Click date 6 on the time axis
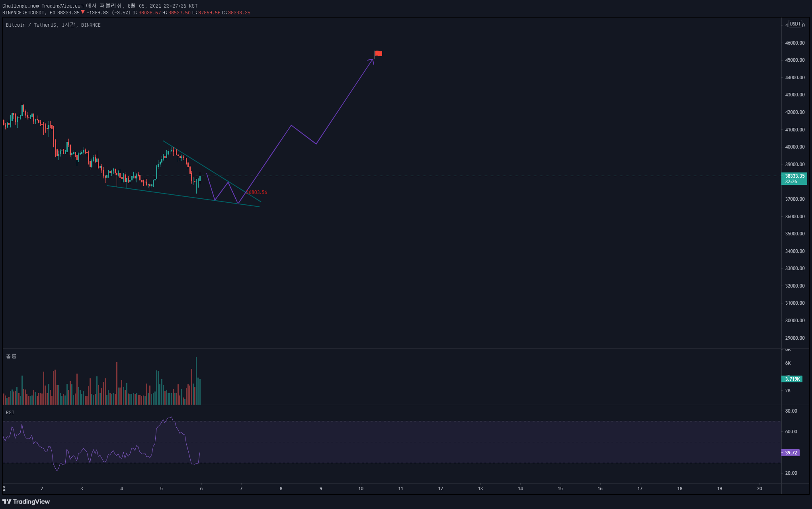 [201, 489]
